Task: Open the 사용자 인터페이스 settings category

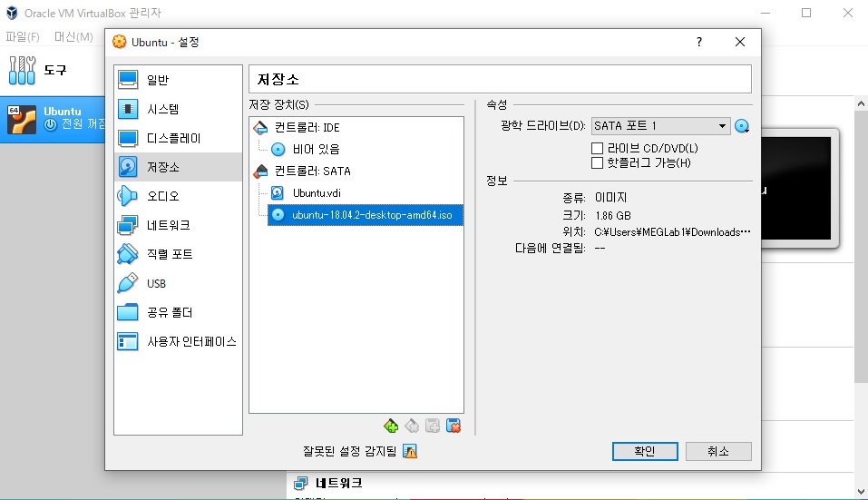Action: [x=178, y=341]
